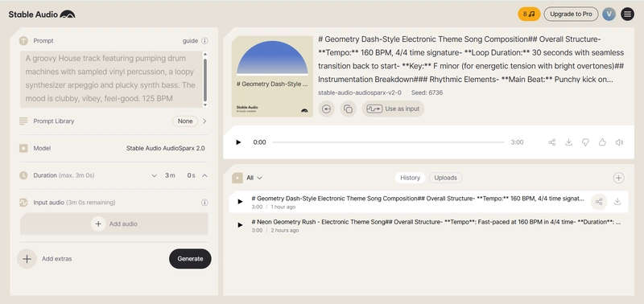Open the Input audio info icon
Viewport: 644px width, 304px height.
click(204, 202)
